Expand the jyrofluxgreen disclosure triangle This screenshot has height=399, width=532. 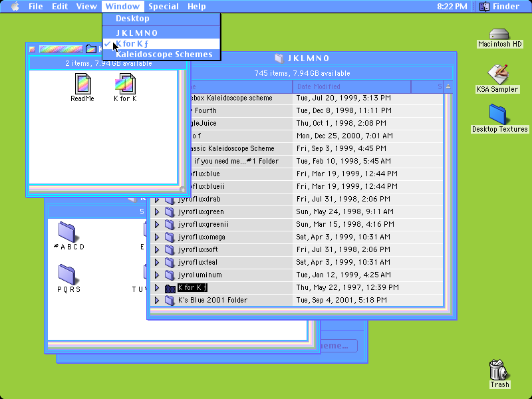pos(156,211)
